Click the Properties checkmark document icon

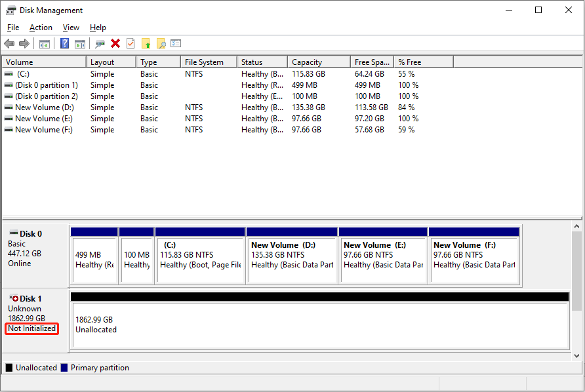[x=131, y=44]
